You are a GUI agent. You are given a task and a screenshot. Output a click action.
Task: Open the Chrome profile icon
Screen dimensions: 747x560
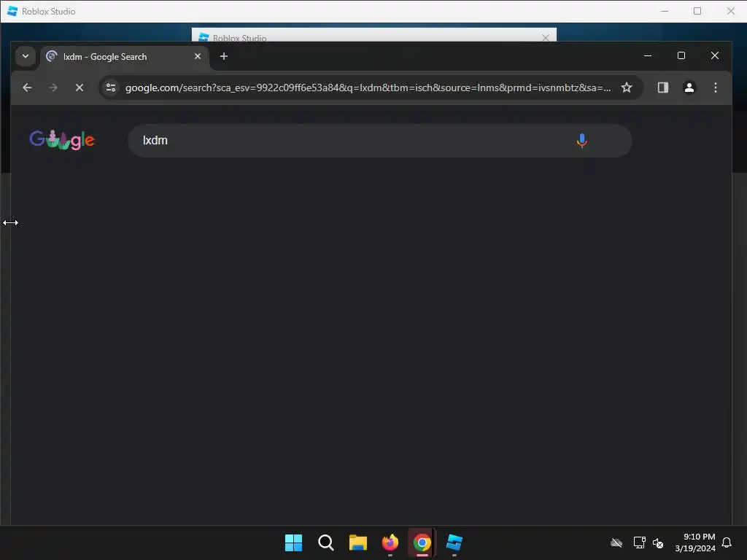tap(689, 87)
